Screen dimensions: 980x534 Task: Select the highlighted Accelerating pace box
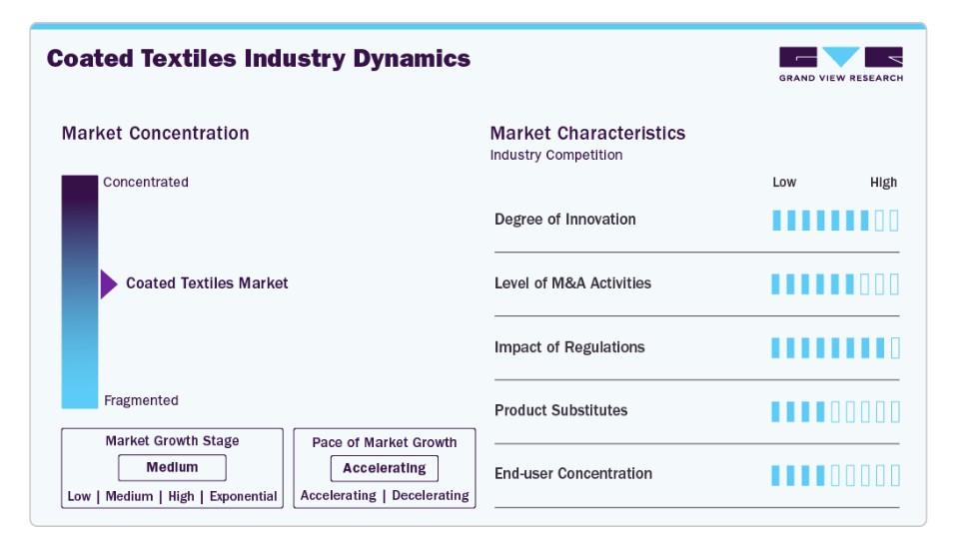pos(385,468)
